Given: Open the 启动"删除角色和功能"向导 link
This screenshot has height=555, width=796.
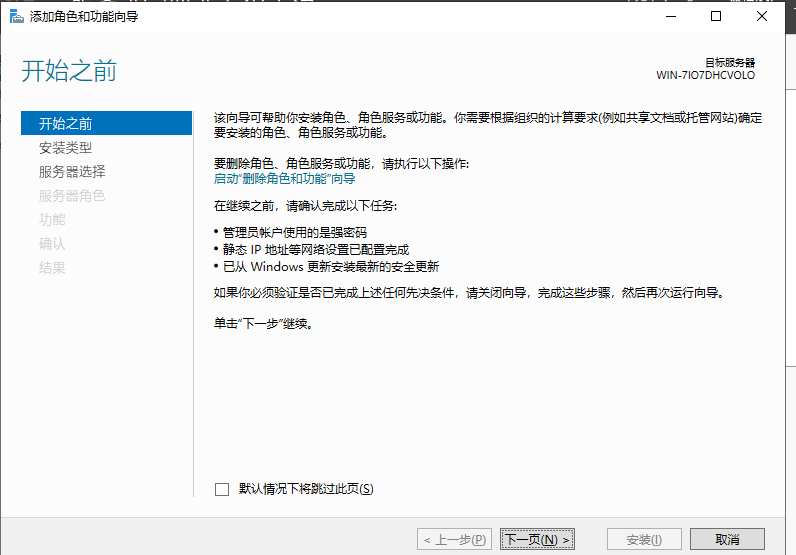Looking at the screenshot, I should pyautogui.click(x=284, y=179).
